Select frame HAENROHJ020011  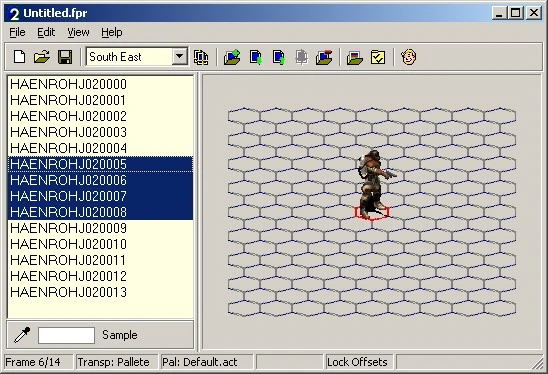point(100,260)
